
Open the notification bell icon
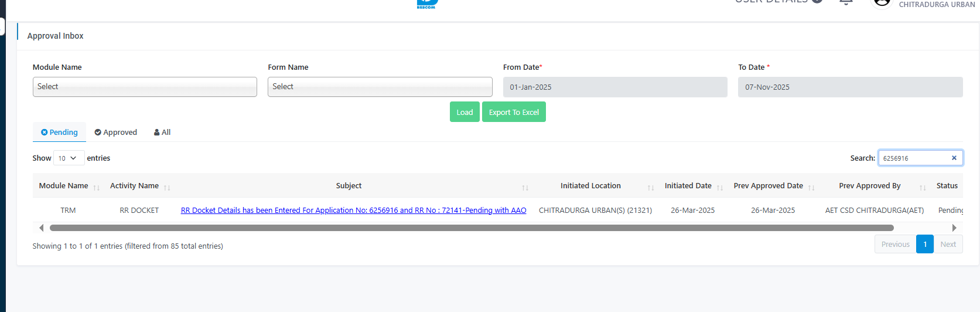(x=846, y=2)
